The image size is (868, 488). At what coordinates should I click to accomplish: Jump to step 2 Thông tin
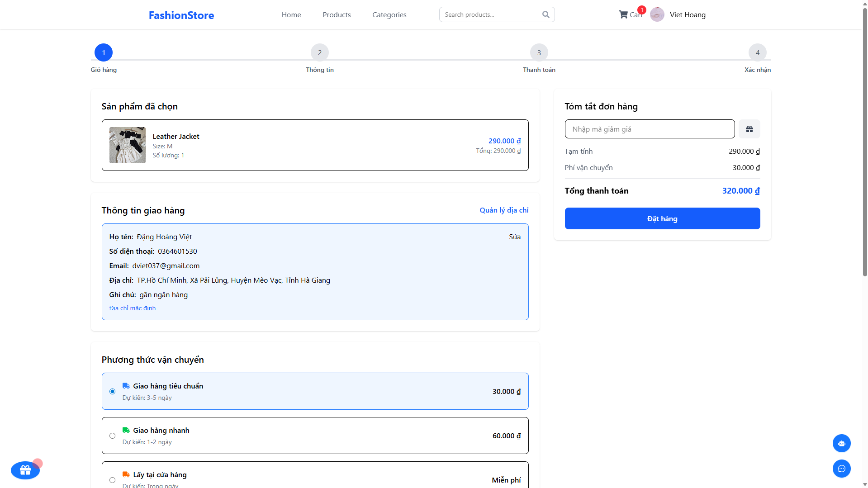[320, 52]
